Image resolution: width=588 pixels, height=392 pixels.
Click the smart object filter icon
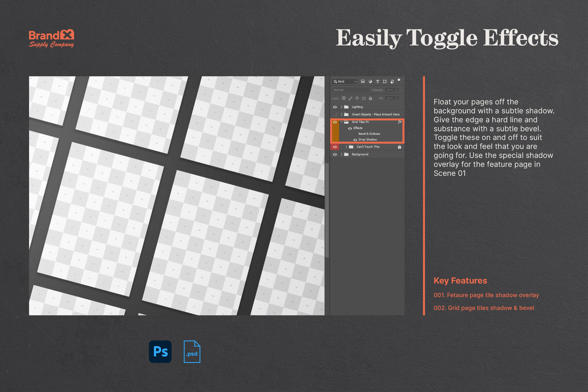392,81
